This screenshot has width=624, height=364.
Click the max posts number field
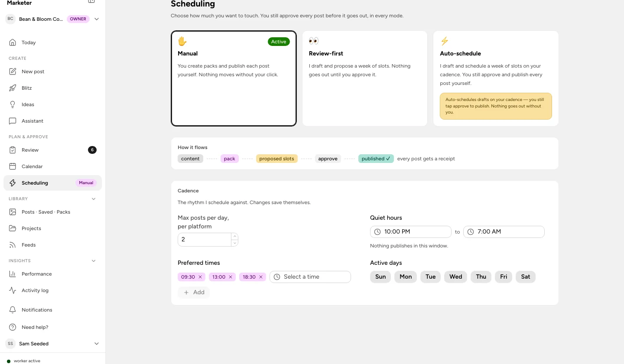point(205,240)
